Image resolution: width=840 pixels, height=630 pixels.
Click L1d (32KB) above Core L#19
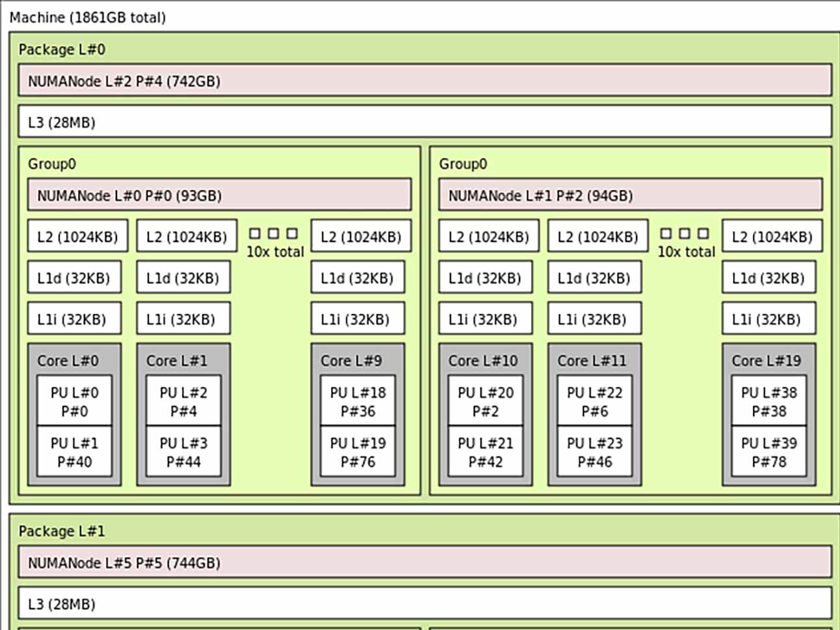[x=769, y=278]
